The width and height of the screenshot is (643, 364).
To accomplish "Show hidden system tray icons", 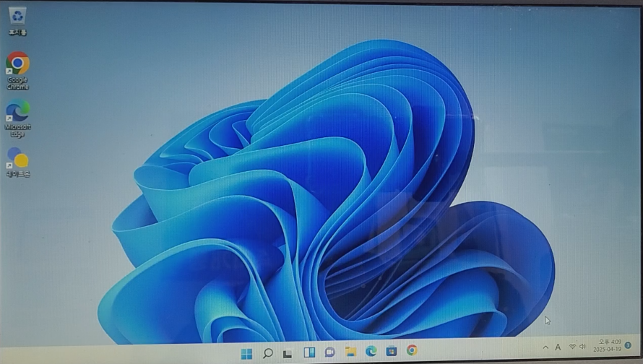I will point(545,347).
